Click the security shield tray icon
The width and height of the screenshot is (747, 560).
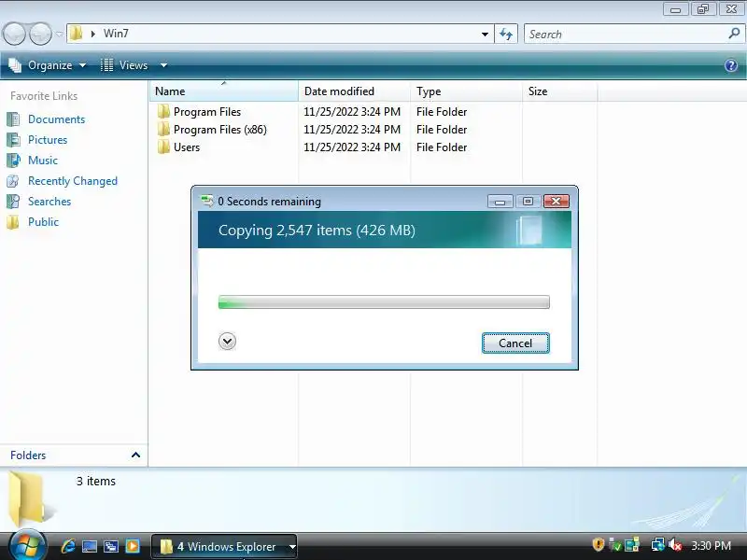tap(598, 544)
